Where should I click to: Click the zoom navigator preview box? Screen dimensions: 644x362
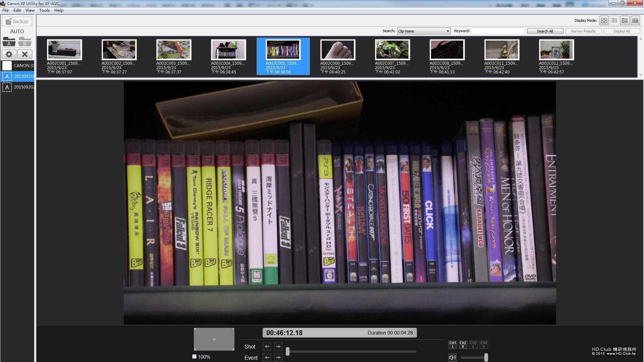(214, 339)
